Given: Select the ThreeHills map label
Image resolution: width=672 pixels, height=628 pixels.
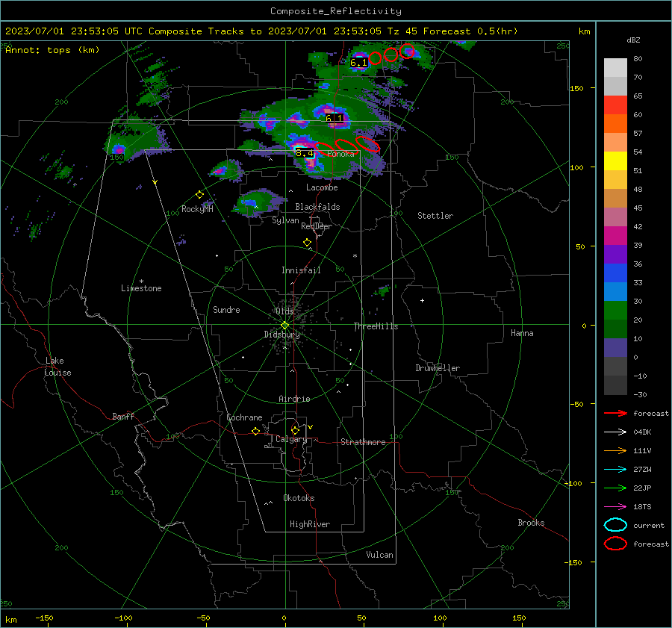Looking at the screenshot, I should [376, 326].
